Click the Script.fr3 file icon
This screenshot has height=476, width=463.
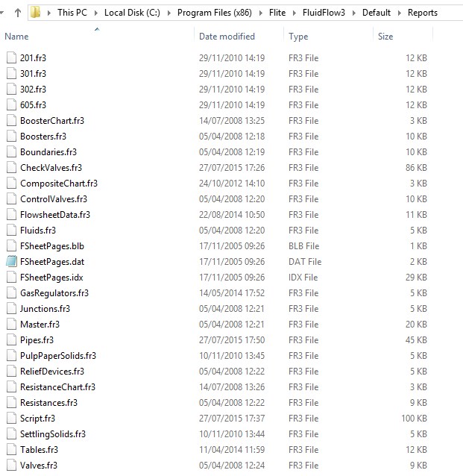10,418
